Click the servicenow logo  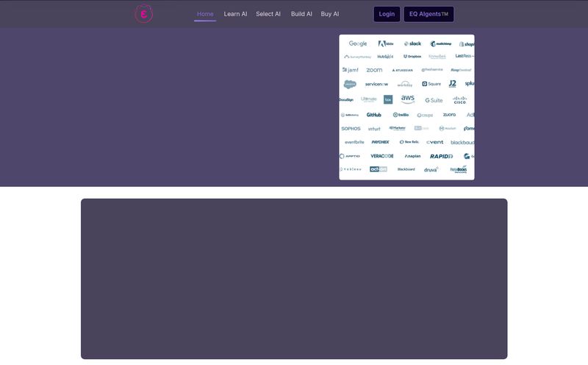tap(376, 84)
